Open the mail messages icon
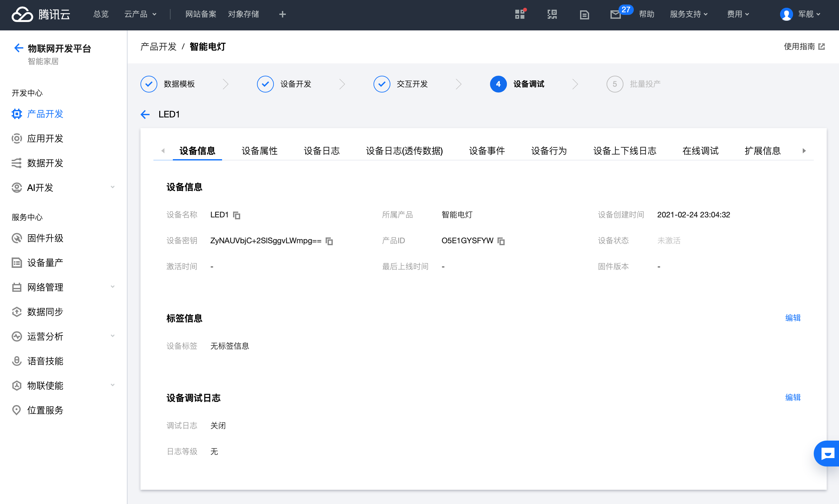 615,14
